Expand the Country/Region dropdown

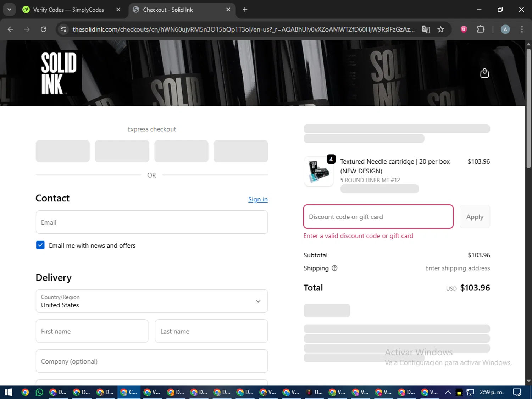coord(152,301)
